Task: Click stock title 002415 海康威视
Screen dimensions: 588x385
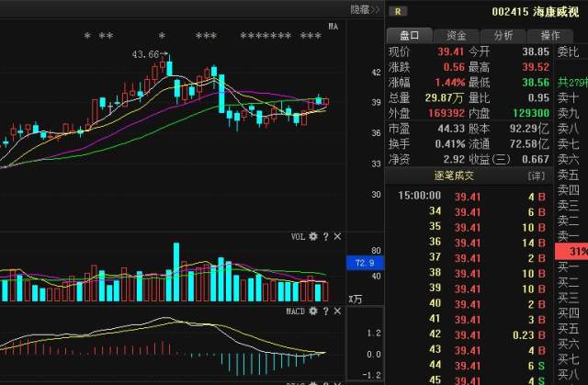Action: [536, 12]
